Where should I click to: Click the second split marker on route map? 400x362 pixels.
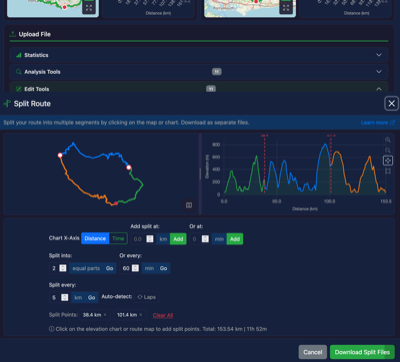point(60,155)
